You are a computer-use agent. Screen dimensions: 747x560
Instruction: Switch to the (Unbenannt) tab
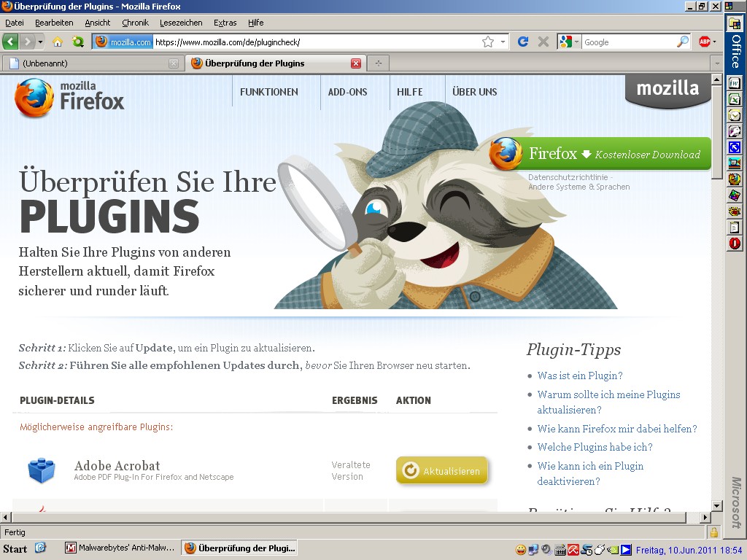pyautogui.click(x=92, y=63)
